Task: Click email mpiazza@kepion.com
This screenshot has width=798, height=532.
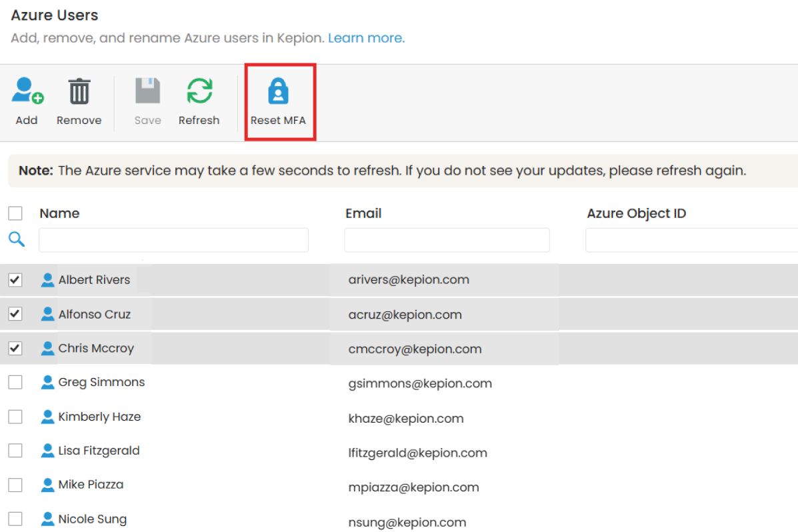Action: pyautogui.click(x=414, y=488)
